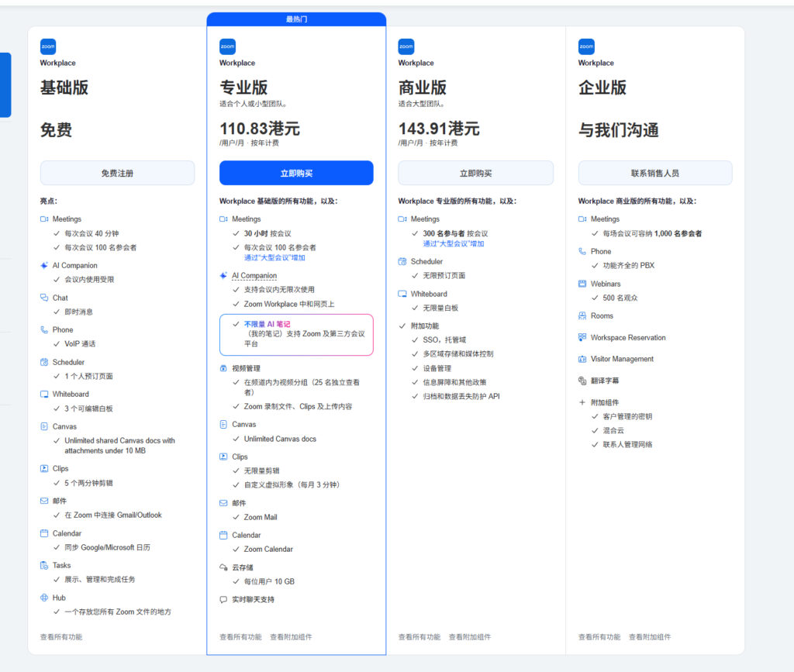Click the Webinars icon in the 企业版 plan
Image resolution: width=794 pixels, height=672 pixels.
click(x=582, y=284)
